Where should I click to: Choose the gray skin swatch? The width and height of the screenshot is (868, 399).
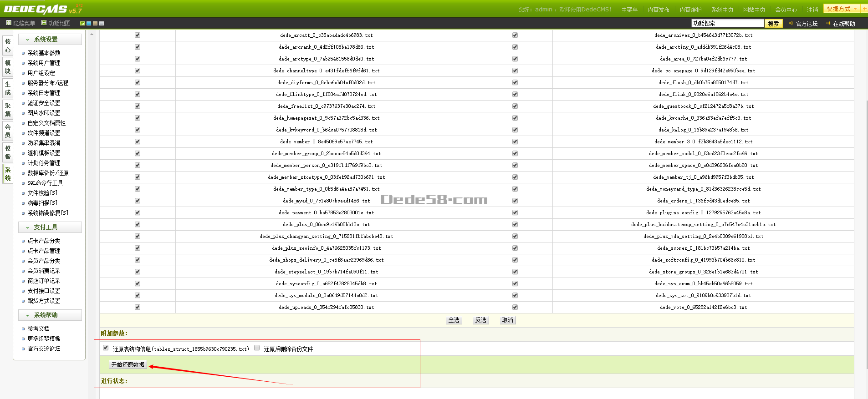(102, 23)
